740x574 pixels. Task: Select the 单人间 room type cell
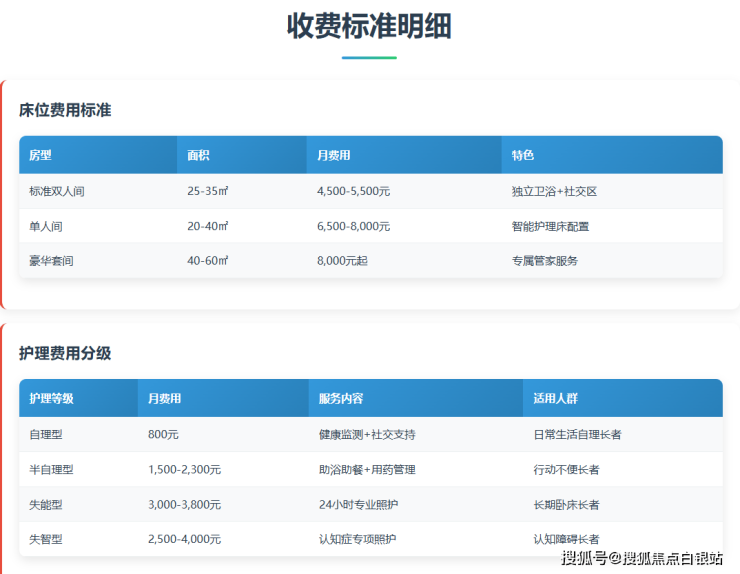46,226
